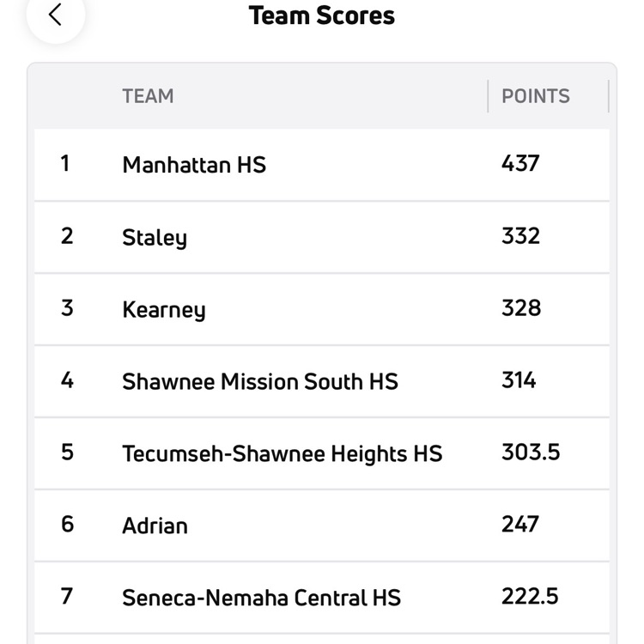Click rank number 1 in list
Viewport: 644px width, 644px height.
tap(65, 162)
